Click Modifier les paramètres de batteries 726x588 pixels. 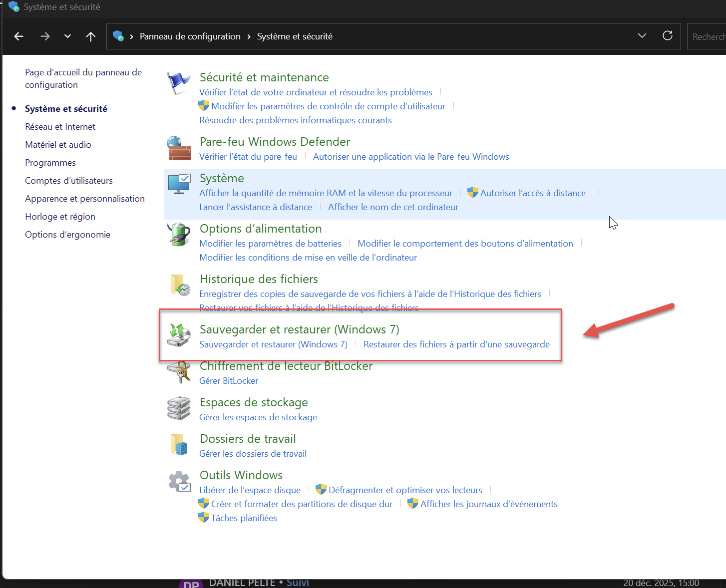[x=271, y=244]
